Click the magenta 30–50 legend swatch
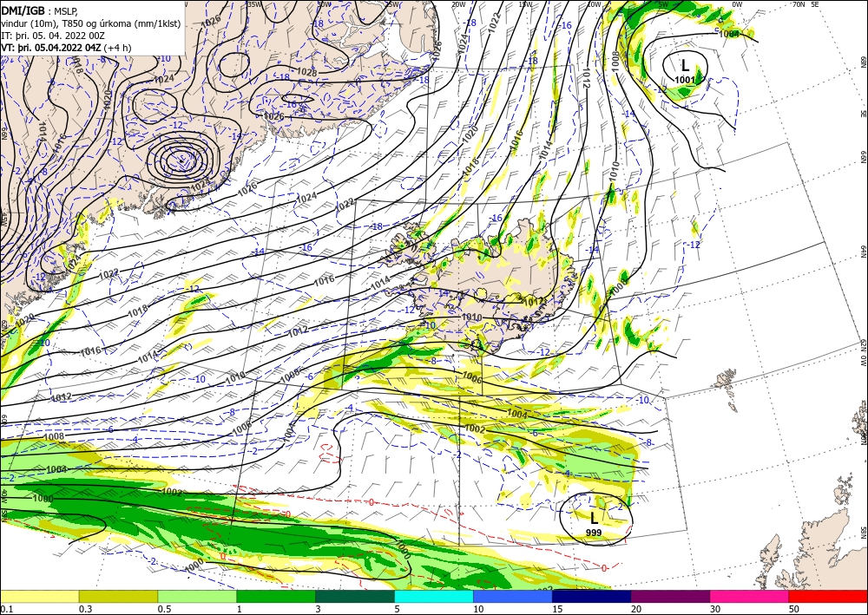The height and width of the screenshot is (615, 868). click(x=750, y=596)
